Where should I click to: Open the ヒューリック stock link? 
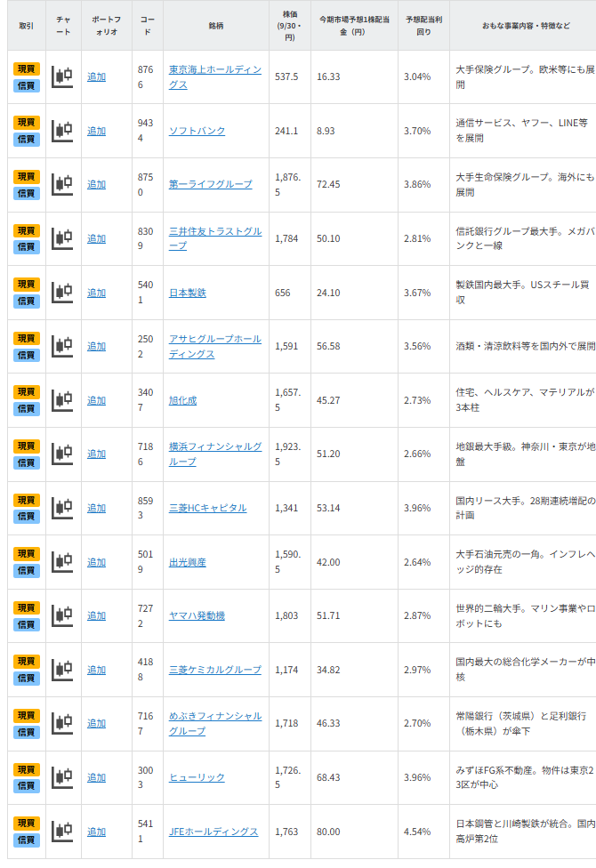coord(197,778)
